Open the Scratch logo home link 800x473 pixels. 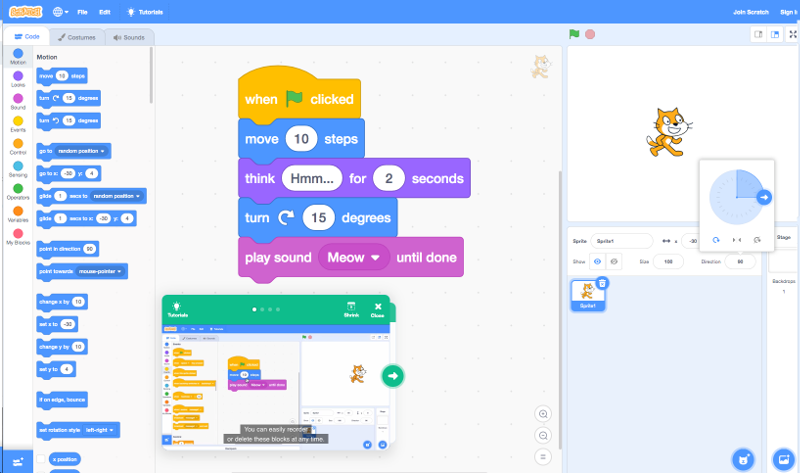[26, 12]
